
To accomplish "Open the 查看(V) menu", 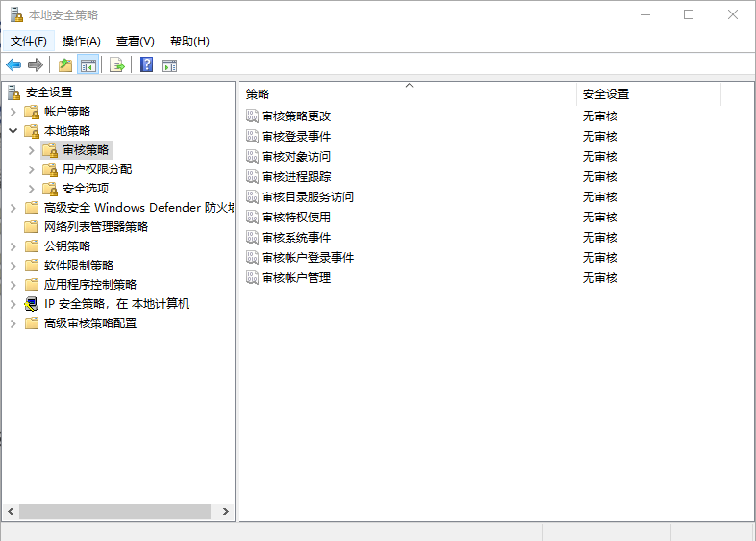I will [x=136, y=41].
